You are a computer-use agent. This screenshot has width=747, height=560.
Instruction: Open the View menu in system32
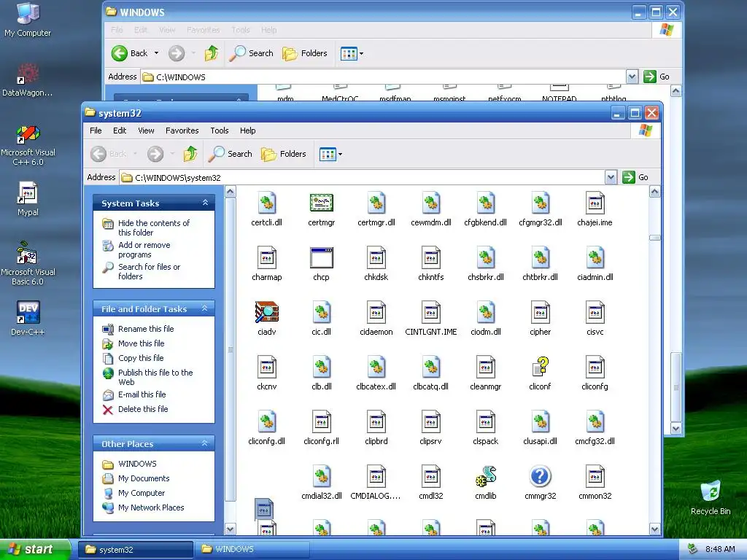pyautogui.click(x=146, y=131)
